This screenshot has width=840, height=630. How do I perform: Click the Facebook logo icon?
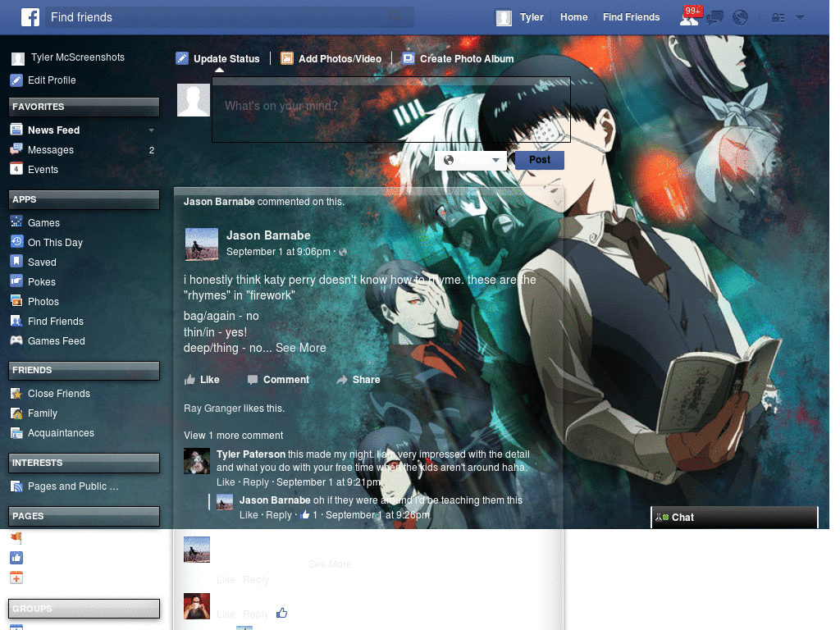[30, 17]
